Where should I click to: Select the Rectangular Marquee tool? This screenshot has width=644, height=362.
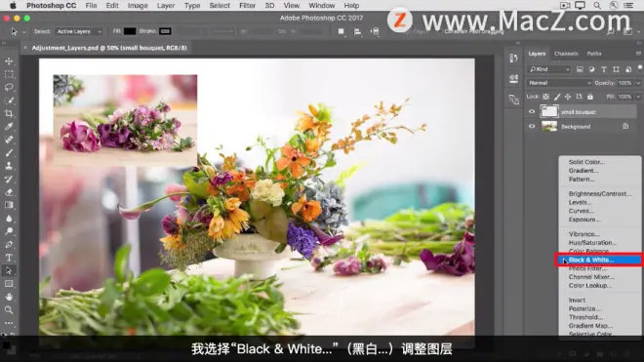[9, 74]
